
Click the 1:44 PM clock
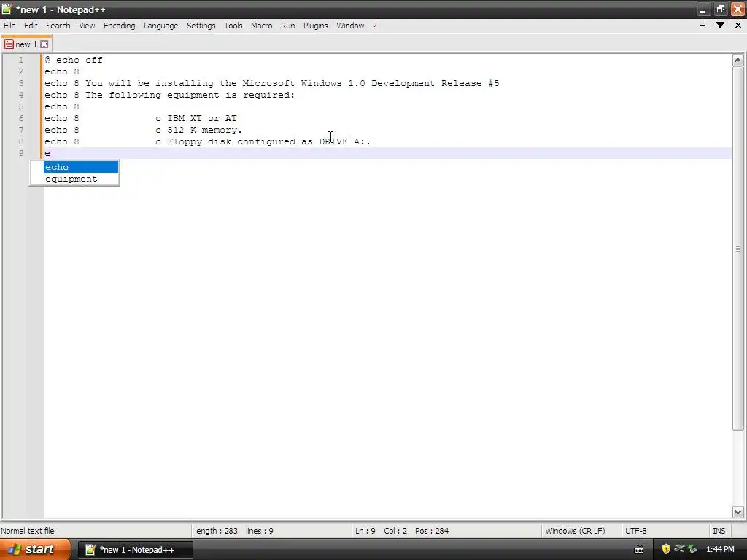point(720,550)
